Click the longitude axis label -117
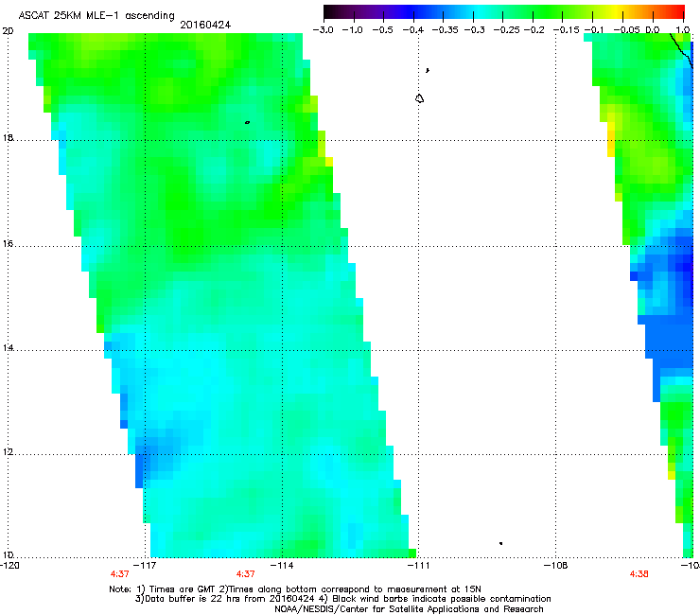The image size is (700, 615). click(x=146, y=566)
